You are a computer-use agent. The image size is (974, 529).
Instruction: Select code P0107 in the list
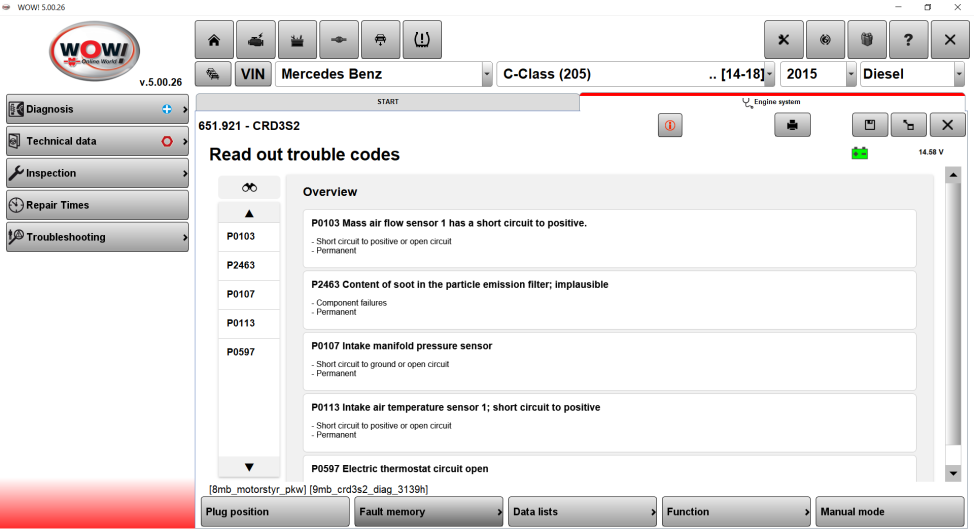point(249,294)
